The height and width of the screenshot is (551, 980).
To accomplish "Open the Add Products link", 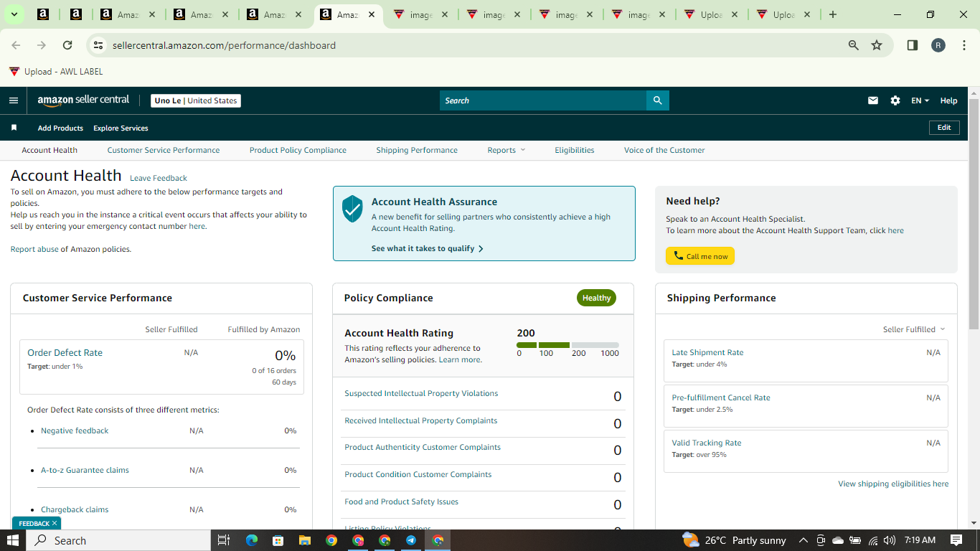I will [60, 128].
